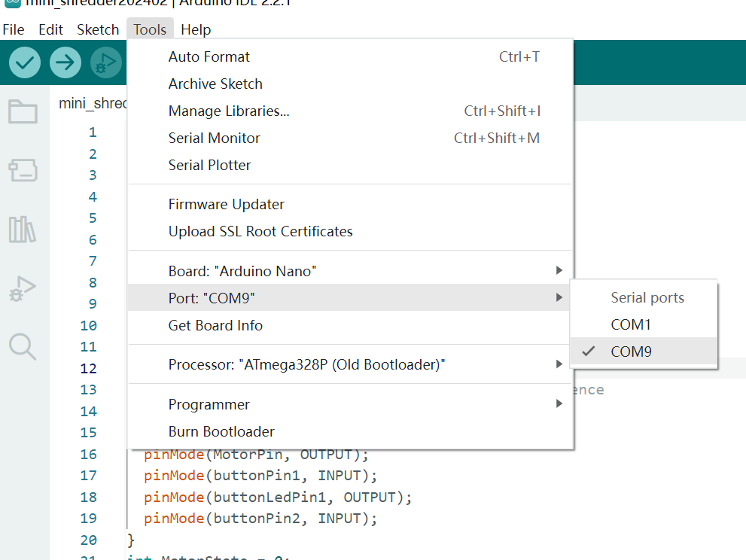Choose Serial Monitor from Tools menu
The height and width of the screenshot is (560, 746).
[x=215, y=138]
